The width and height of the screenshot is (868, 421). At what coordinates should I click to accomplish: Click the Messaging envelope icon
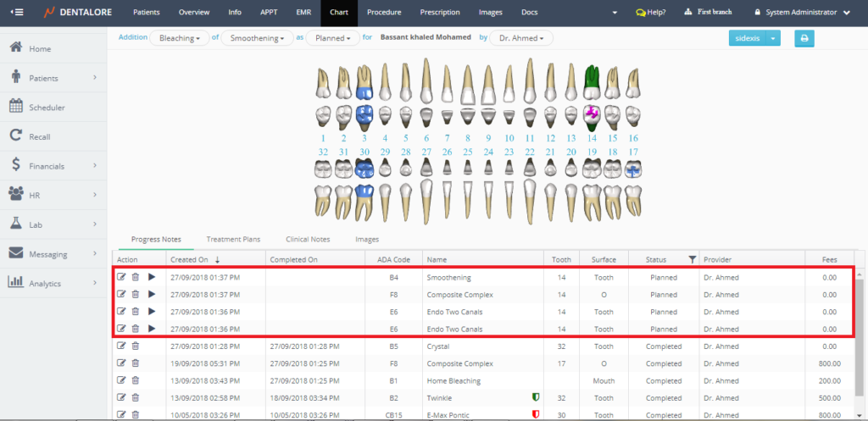tap(15, 253)
